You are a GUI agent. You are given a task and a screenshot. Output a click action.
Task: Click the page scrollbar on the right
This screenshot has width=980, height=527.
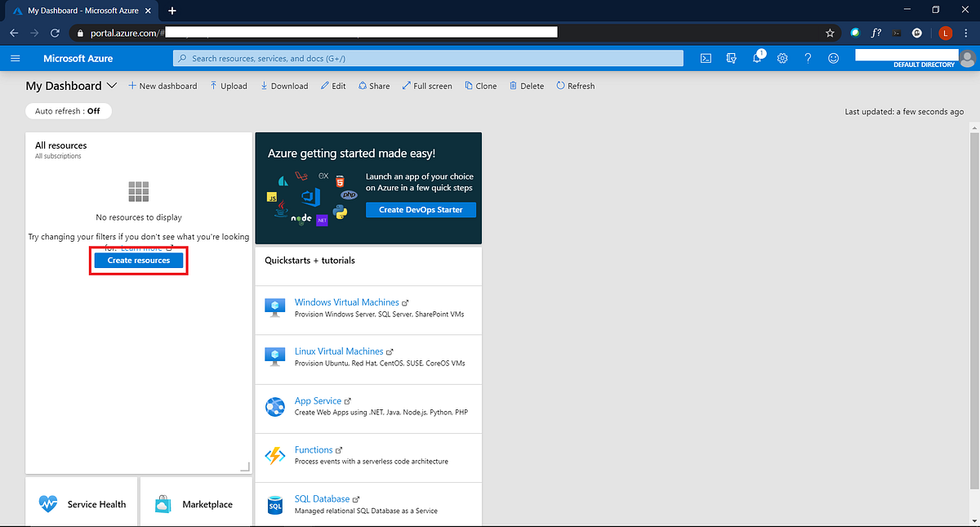point(973,245)
